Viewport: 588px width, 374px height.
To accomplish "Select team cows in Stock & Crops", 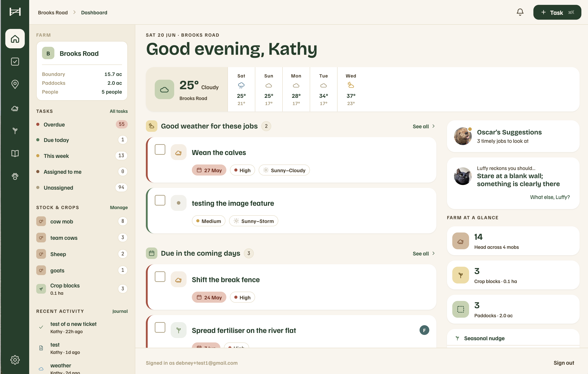I will coord(82,238).
